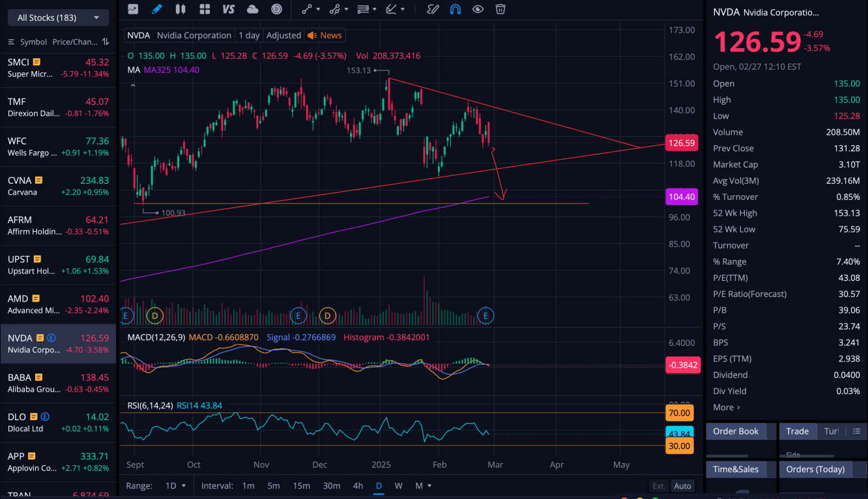Click the circular replay icon

coord(277,9)
